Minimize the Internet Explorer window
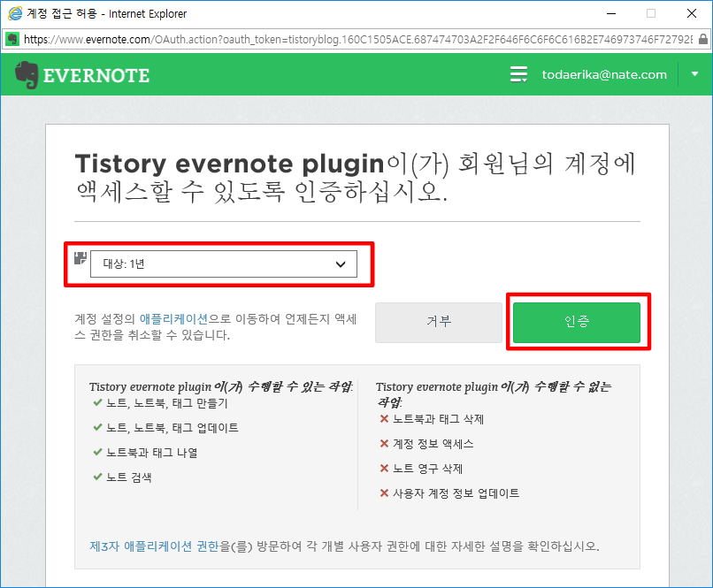713x588 pixels. pyautogui.click(x=611, y=13)
